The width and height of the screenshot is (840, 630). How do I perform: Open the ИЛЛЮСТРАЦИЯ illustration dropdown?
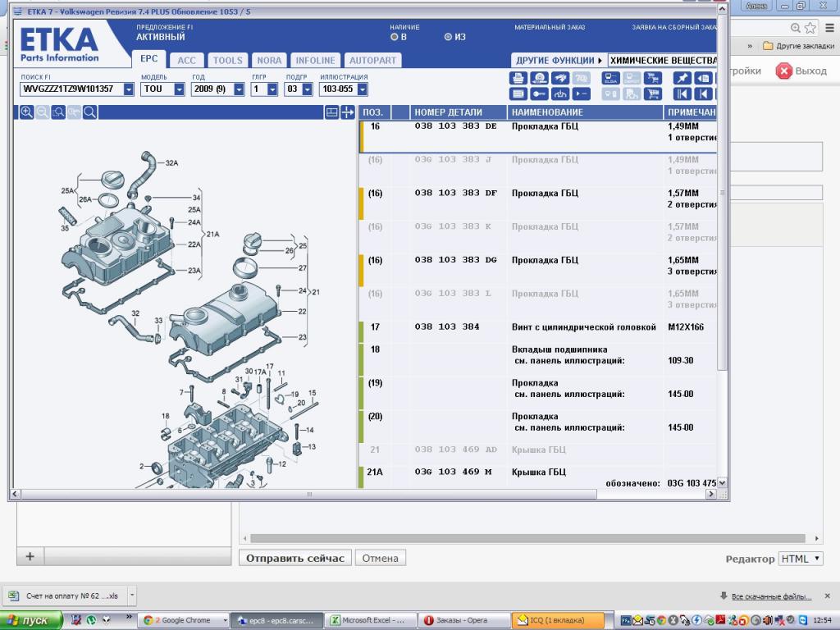coord(362,89)
